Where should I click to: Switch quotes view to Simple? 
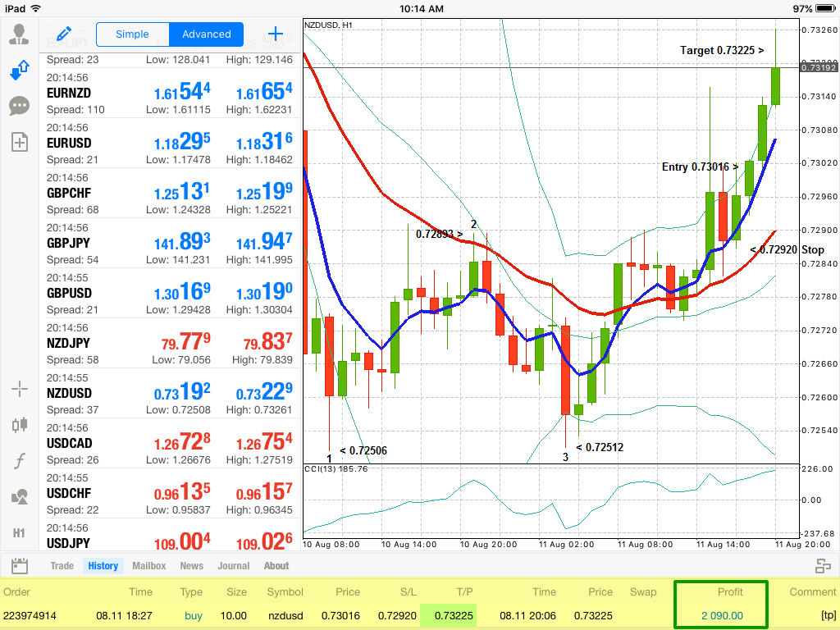(132, 34)
